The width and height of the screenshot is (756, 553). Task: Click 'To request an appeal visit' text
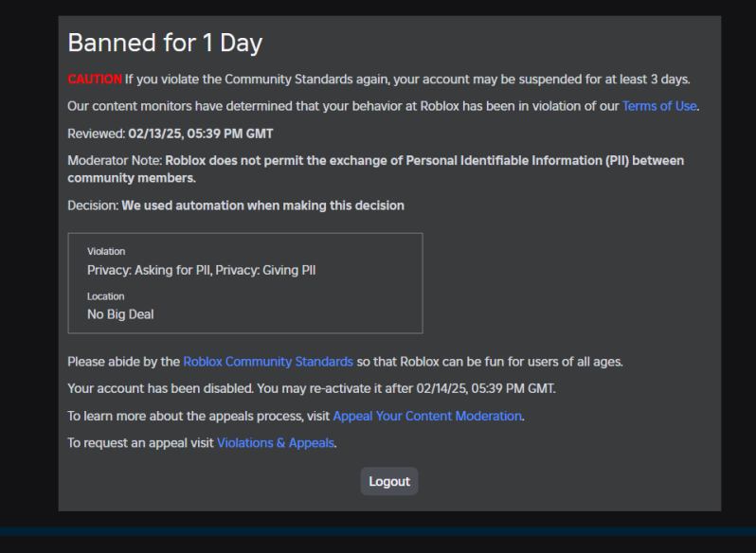[x=140, y=443]
